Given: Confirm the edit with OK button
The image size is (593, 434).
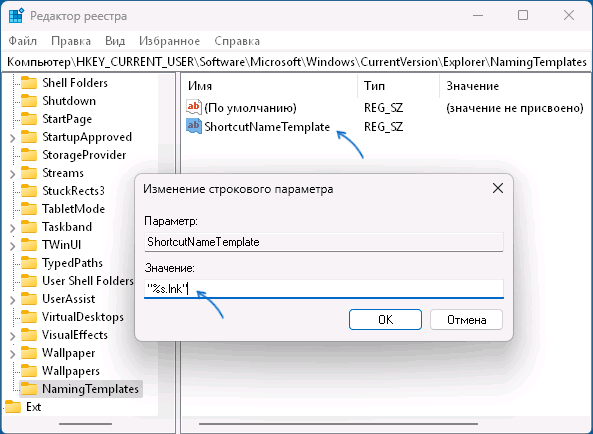Looking at the screenshot, I should (385, 319).
